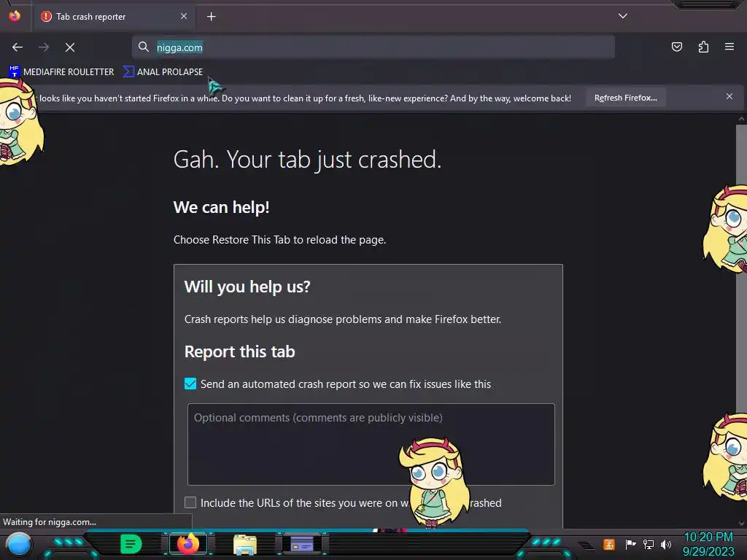This screenshot has width=747, height=560.
Task: Click the Waiting for status text
Action: tap(50, 522)
